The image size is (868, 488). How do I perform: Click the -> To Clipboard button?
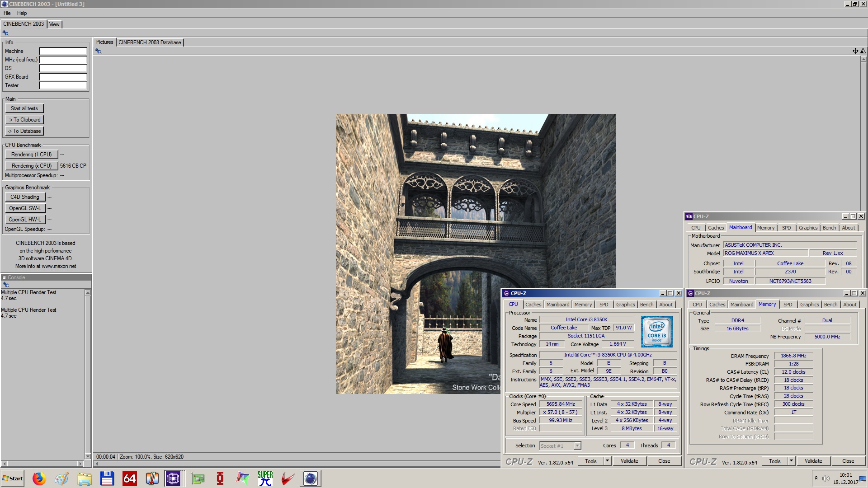[24, 120]
